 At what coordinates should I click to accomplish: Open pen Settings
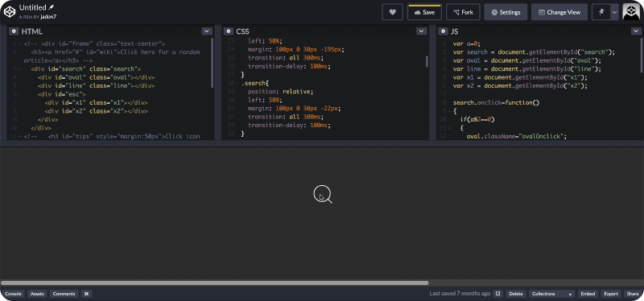point(506,12)
